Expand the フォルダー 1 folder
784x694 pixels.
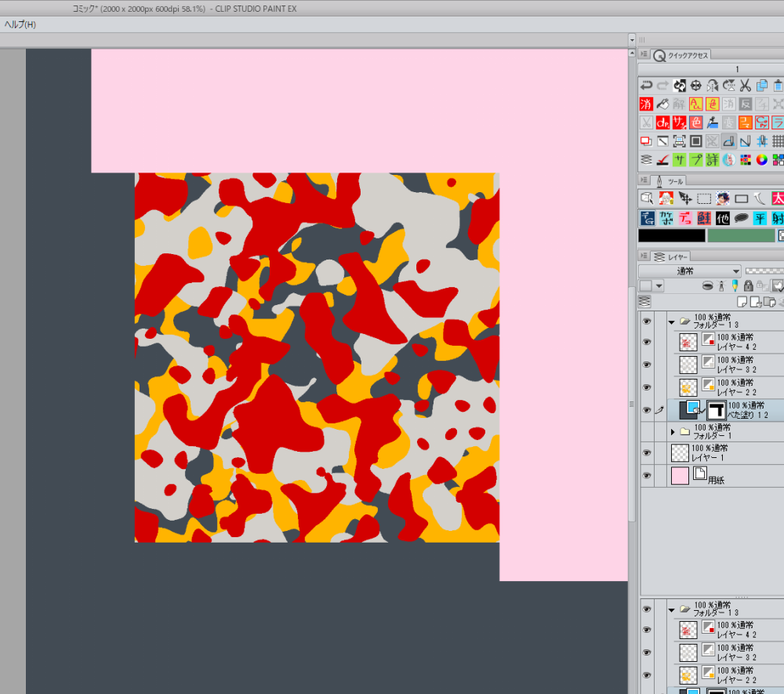point(673,431)
